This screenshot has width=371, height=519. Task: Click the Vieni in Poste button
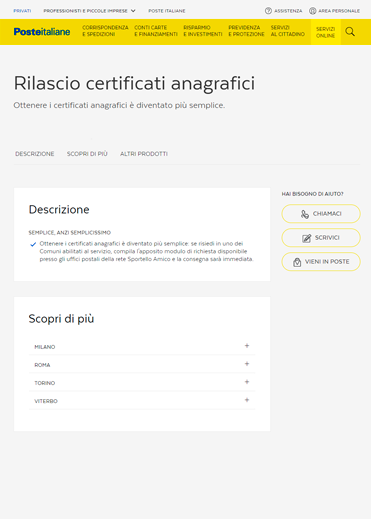[x=321, y=262]
